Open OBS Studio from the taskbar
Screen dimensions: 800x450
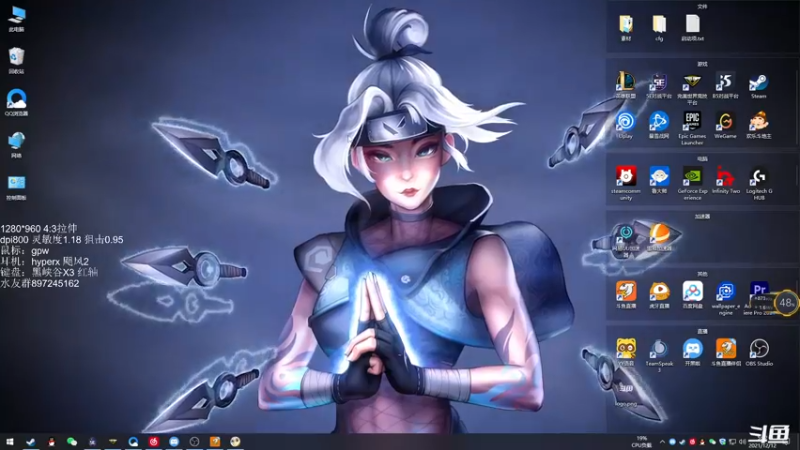pos(194,442)
